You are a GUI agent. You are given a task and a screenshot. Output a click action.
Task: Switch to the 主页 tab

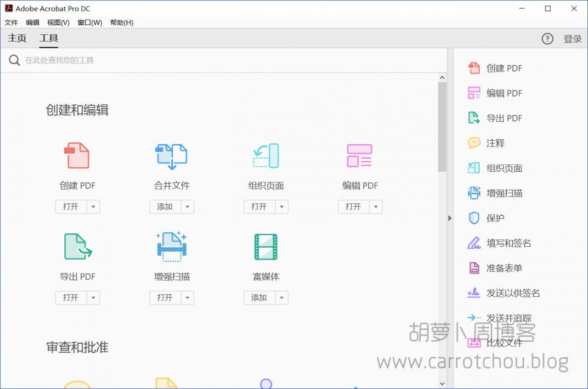tap(17, 39)
